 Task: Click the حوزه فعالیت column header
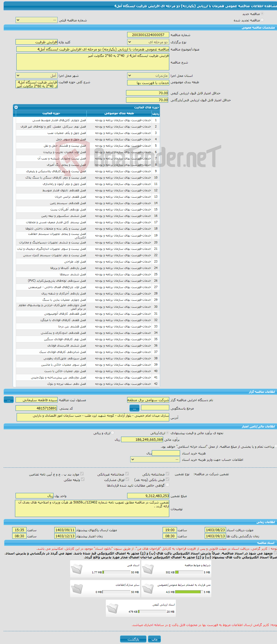pyautogui.click(x=51, y=113)
